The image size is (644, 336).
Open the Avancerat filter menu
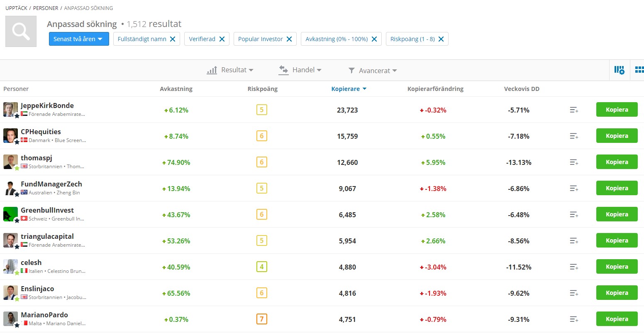(x=373, y=71)
